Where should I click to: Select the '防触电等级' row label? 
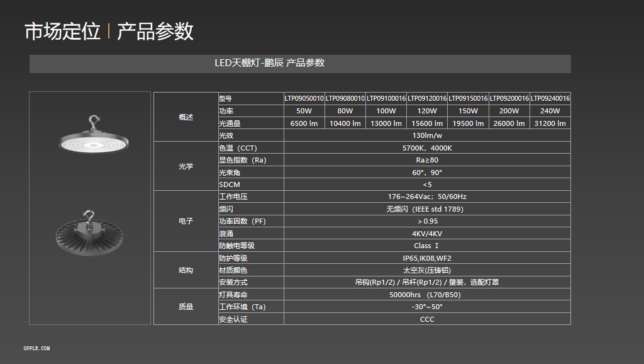pyautogui.click(x=237, y=246)
